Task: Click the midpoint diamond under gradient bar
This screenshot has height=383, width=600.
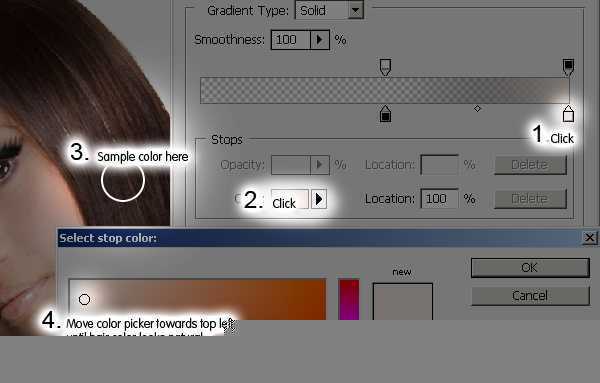Action: pos(477,109)
